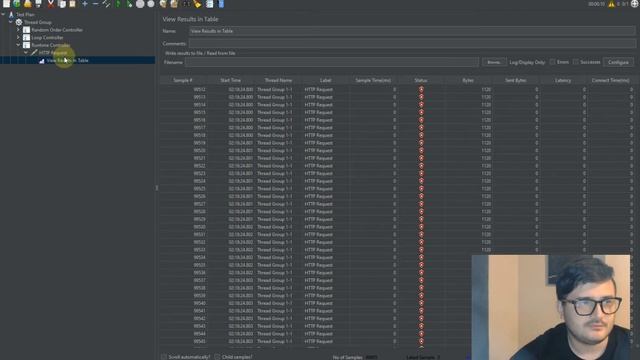Viewport: 640px width, 360px height.
Task: Click the Search binoculars icon
Action: [x=186, y=4]
